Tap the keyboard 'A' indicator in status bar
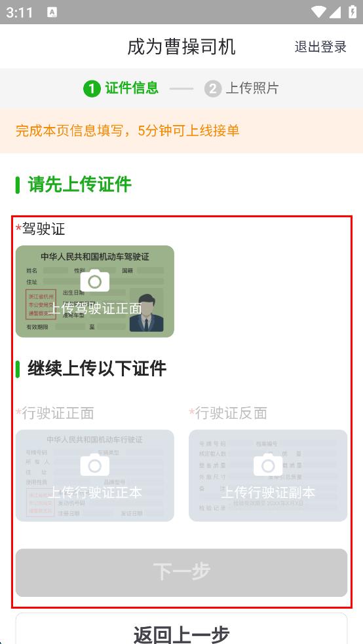Viewport: 363px width, 644px height. (x=52, y=12)
